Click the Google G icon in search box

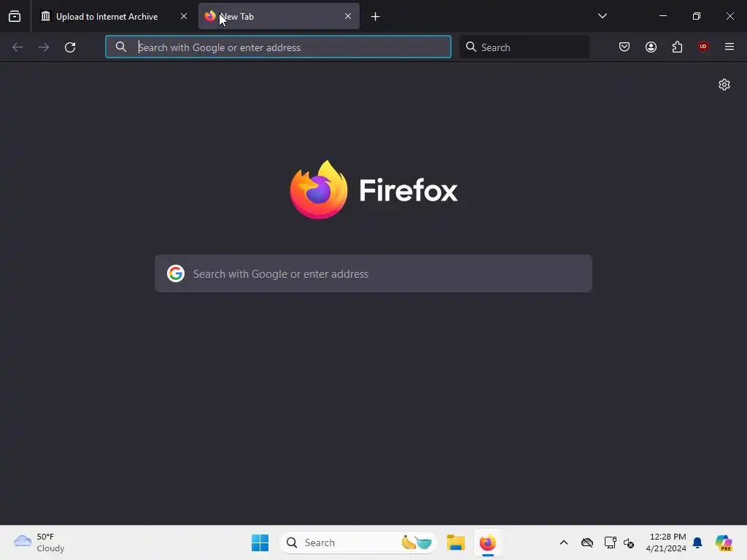[176, 274]
